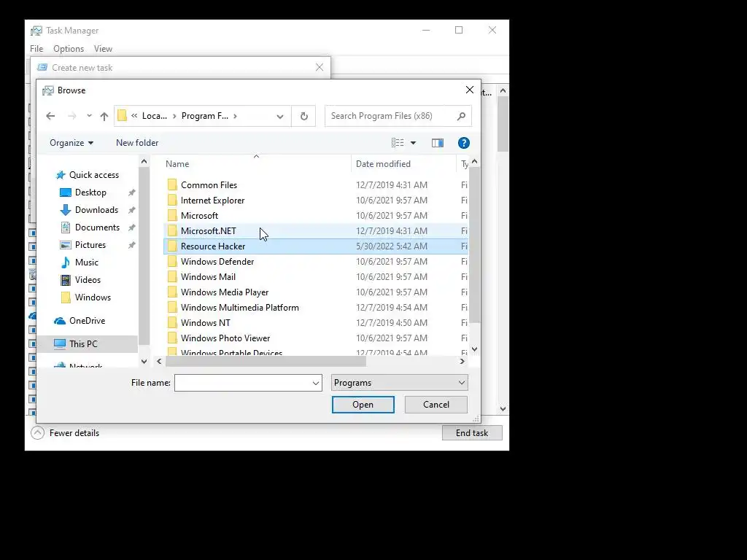Open the File name combo dropdown
747x560 pixels.
(x=315, y=383)
